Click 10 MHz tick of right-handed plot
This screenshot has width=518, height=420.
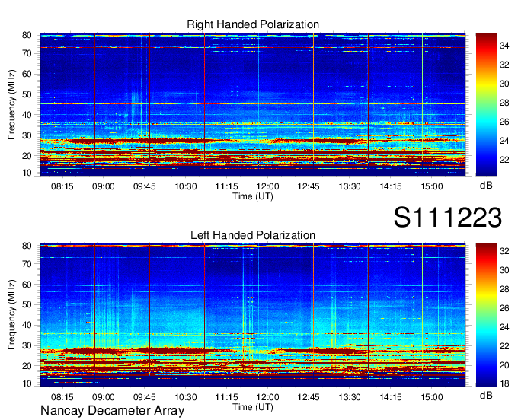point(27,173)
